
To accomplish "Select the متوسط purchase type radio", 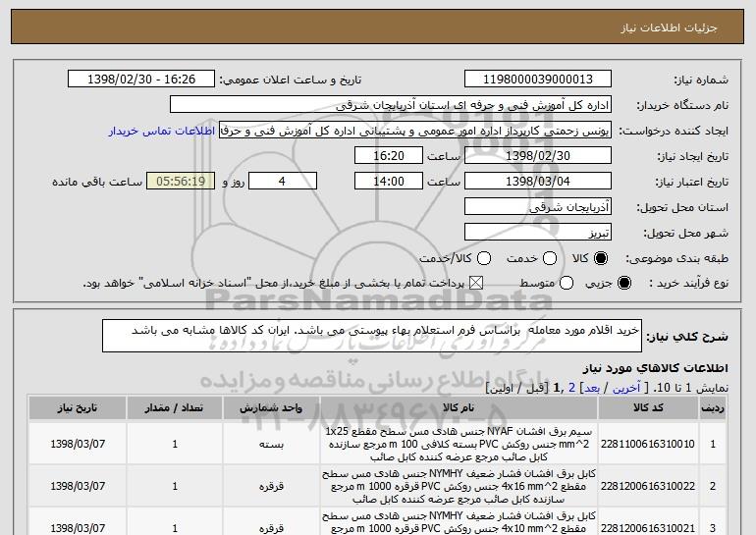I will pos(567,283).
